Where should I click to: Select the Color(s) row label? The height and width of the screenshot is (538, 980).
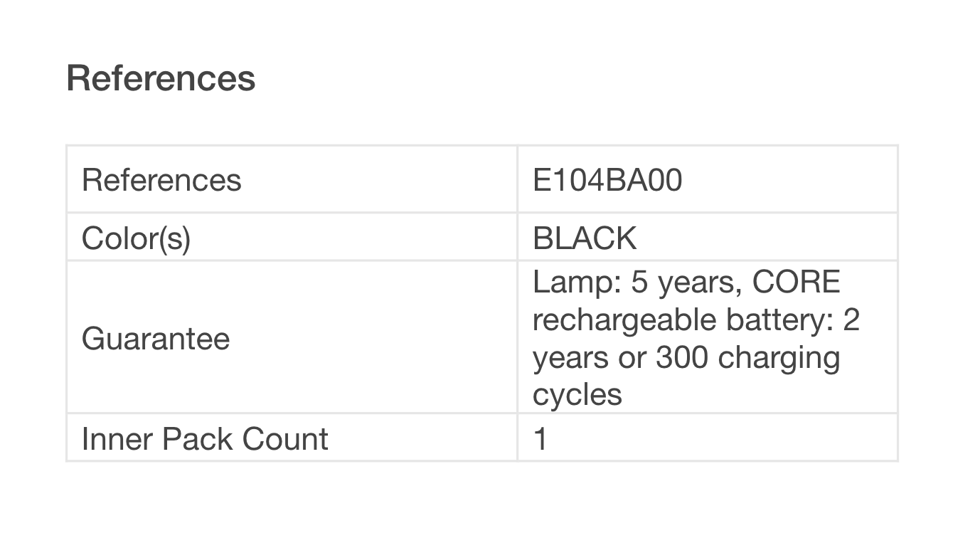pyautogui.click(x=136, y=238)
